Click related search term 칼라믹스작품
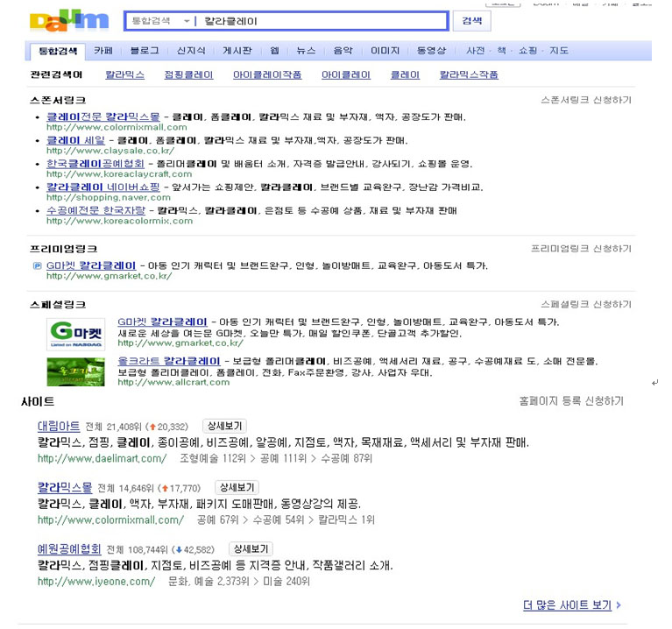 point(469,75)
